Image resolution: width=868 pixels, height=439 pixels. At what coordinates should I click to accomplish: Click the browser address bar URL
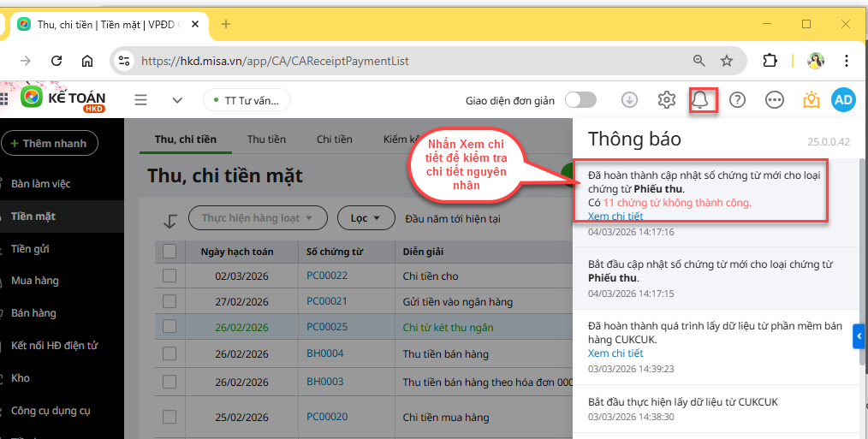click(274, 61)
